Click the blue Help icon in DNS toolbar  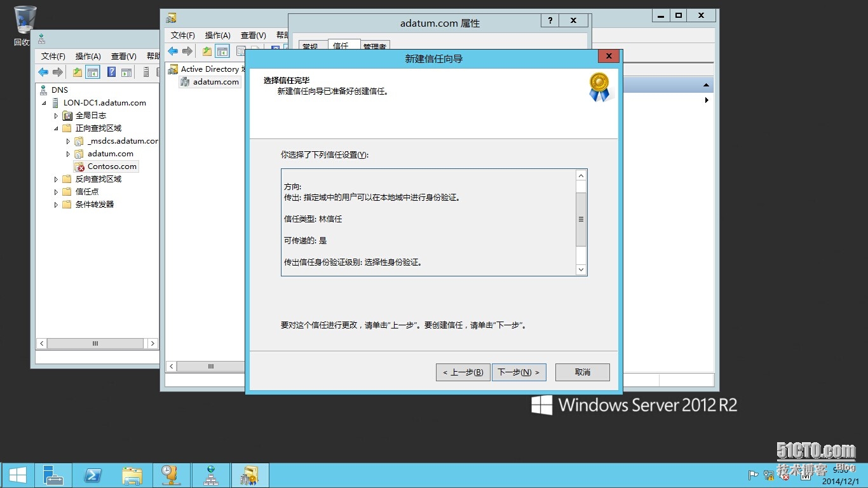click(x=111, y=72)
